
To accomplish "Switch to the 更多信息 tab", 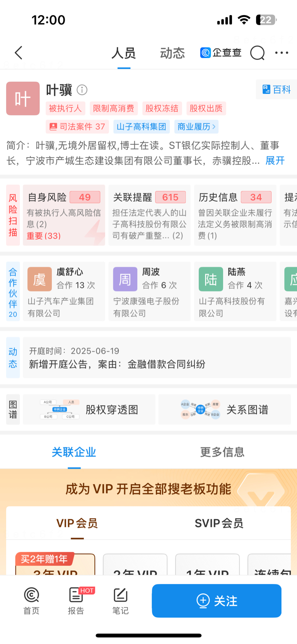I will pyautogui.click(x=222, y=452).
